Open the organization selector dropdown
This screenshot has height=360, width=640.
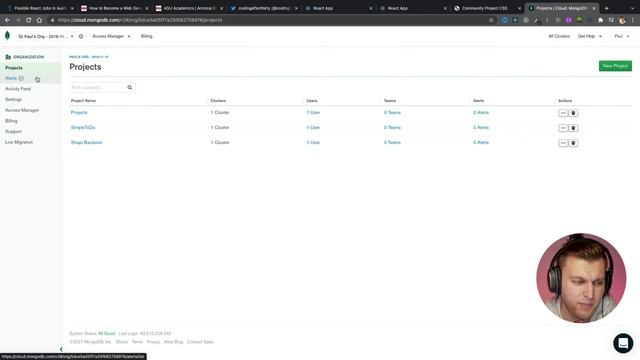coord(45,36)
